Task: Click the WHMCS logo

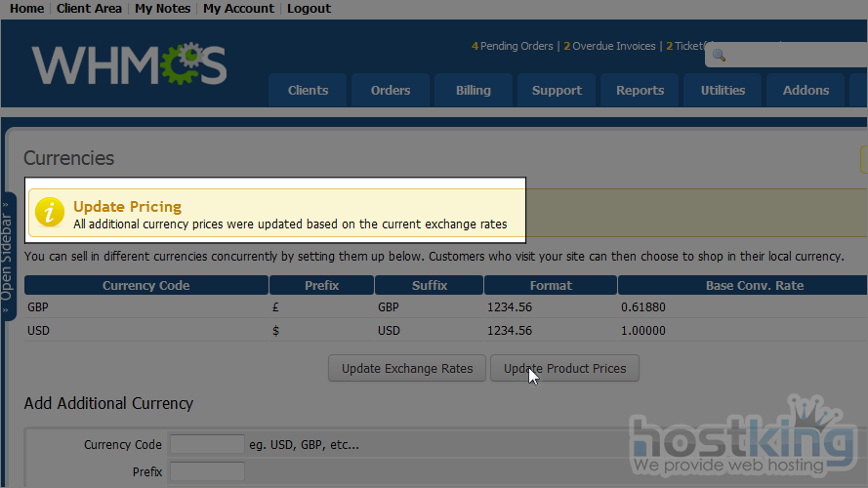Action: 129,64
